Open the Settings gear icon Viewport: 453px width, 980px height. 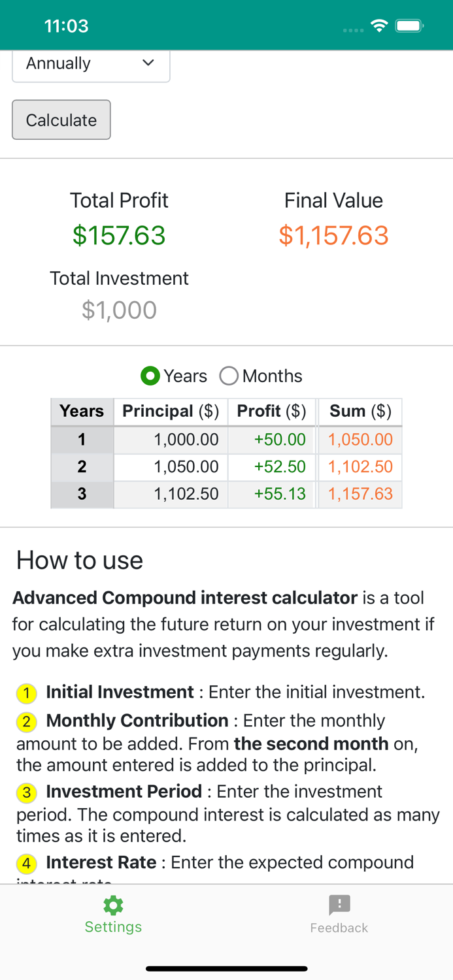(112, 906)
